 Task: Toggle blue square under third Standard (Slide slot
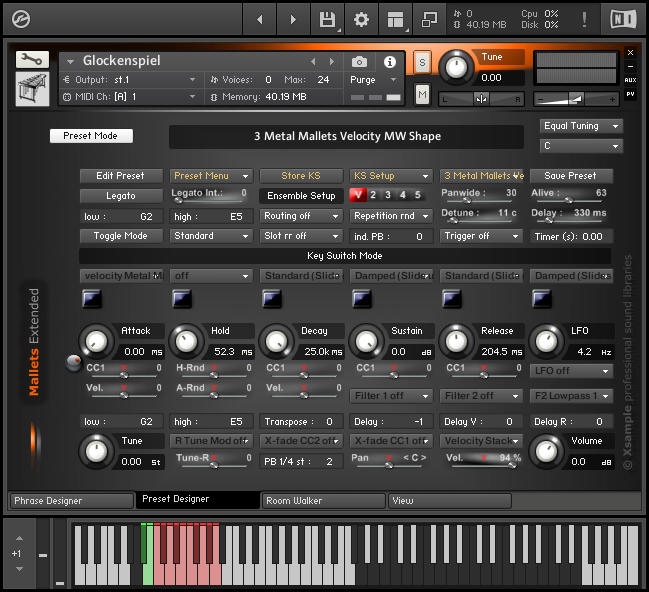click(272, 298)
